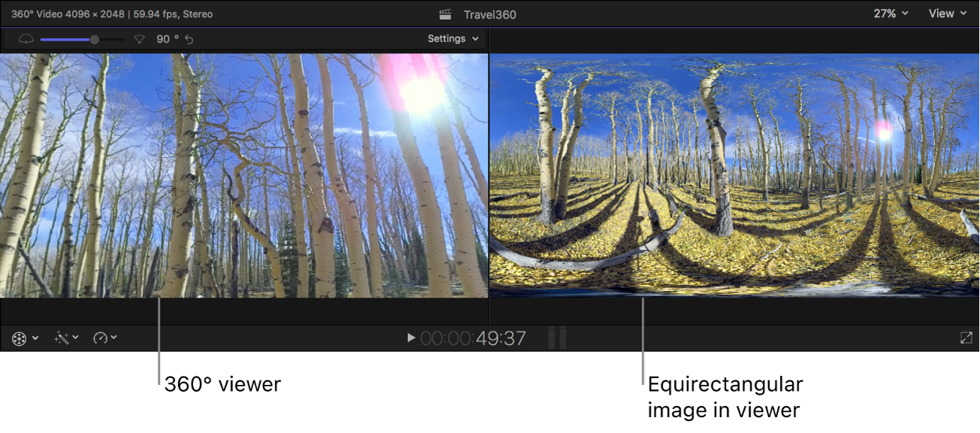Toggle the left pause marker near the timecode

point(553,338)
